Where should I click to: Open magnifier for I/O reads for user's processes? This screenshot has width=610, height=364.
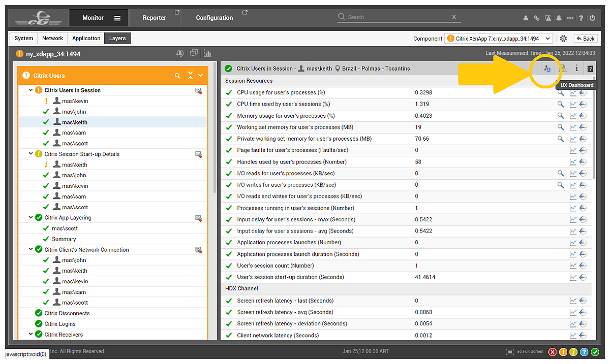tap(561, 174)
